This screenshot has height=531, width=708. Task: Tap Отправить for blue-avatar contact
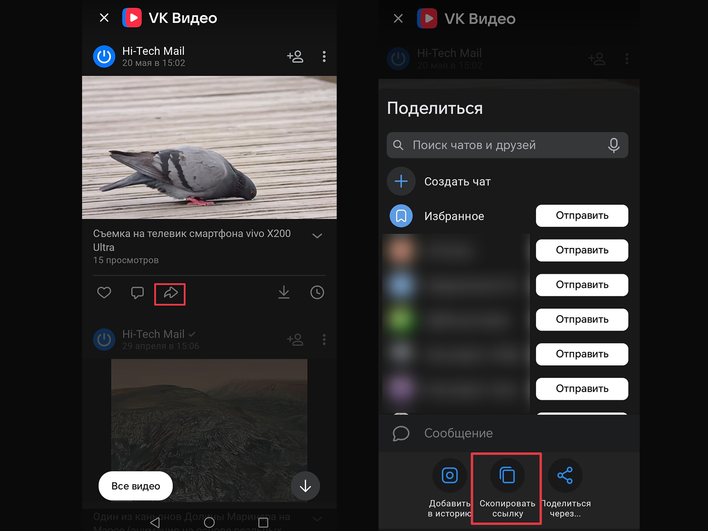pos(582,285)
